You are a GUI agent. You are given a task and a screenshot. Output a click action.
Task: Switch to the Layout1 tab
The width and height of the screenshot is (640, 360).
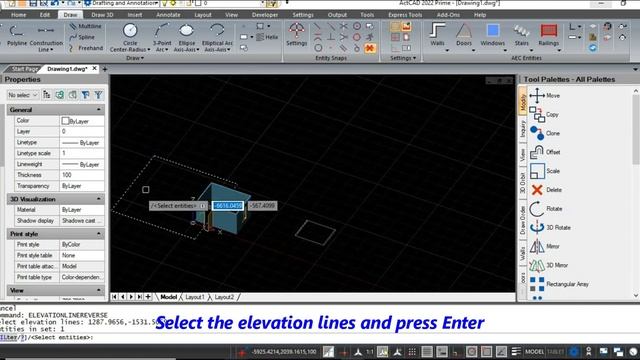[x=195, y=297]
